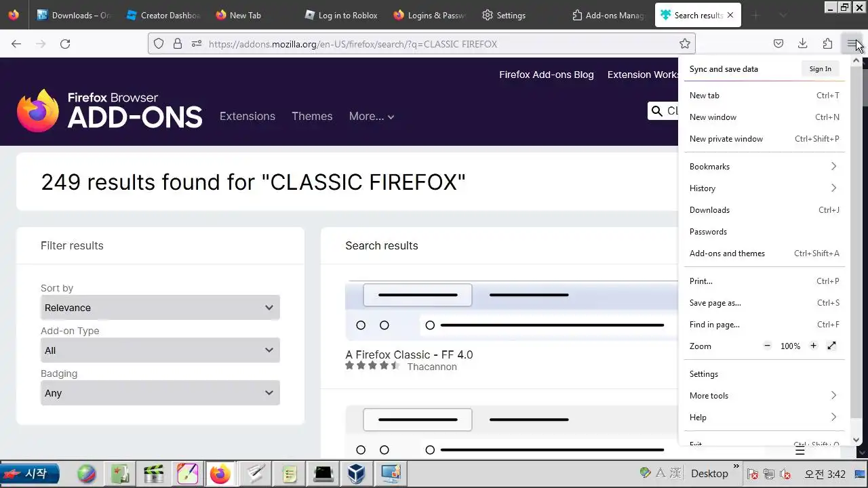
Task: Open the Downloads toolbar panel
Action: point(803,43)
